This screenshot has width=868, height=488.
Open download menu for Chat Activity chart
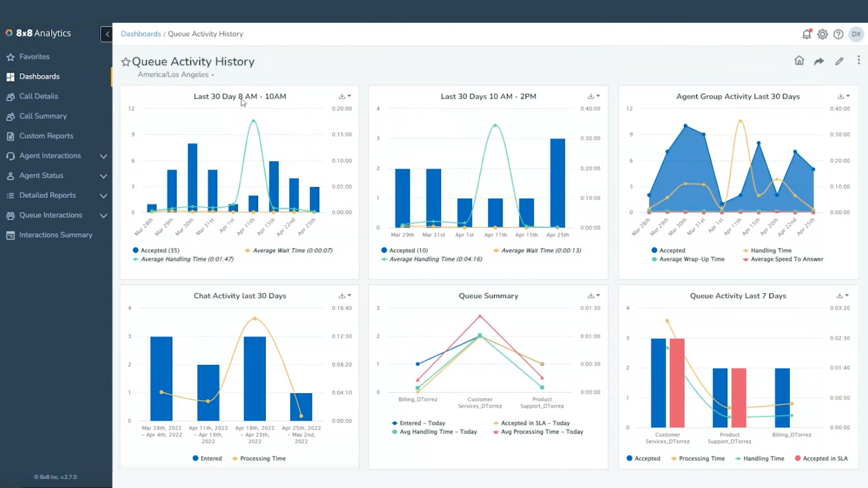pyautogui.click(x=345, y=296)
